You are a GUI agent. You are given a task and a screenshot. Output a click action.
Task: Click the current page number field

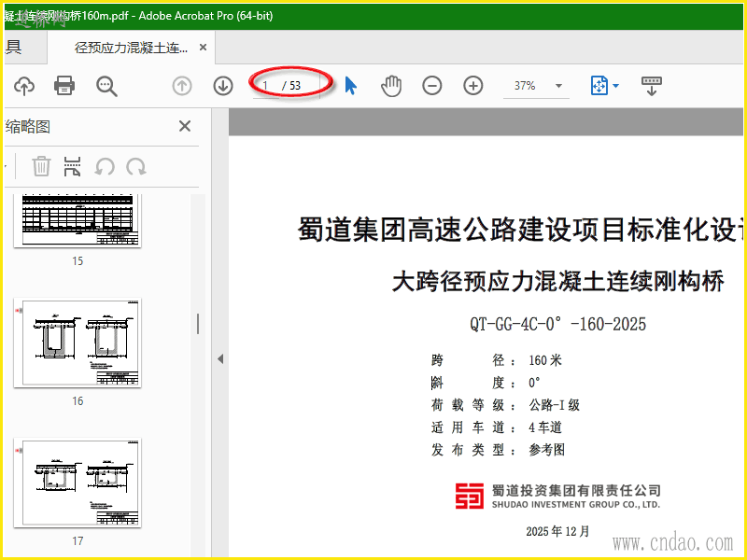(266, 86)
